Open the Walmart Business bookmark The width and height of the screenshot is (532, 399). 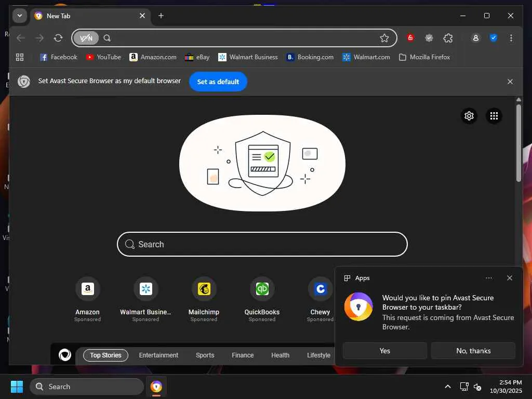click(x=248, y=57)
